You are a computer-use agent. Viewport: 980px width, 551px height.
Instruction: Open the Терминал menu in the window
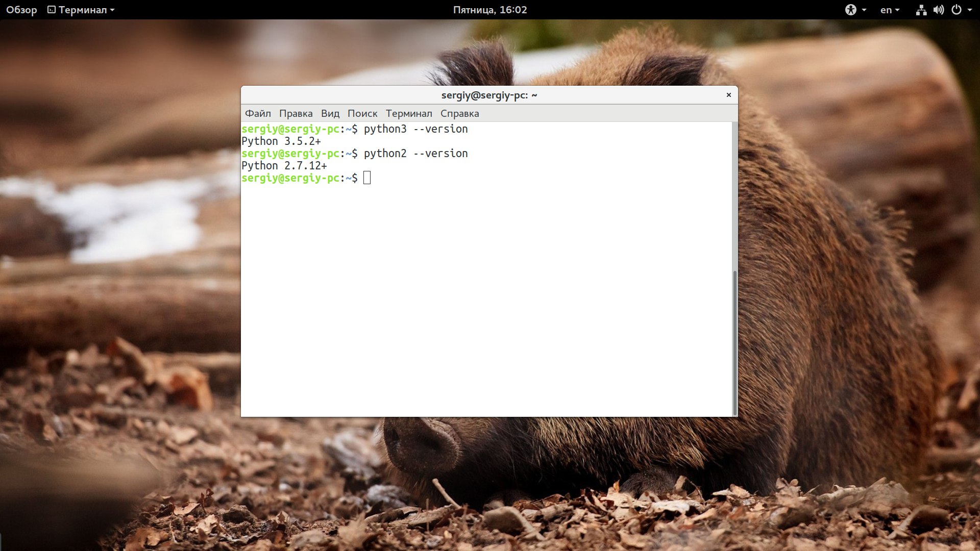(409, 113)
